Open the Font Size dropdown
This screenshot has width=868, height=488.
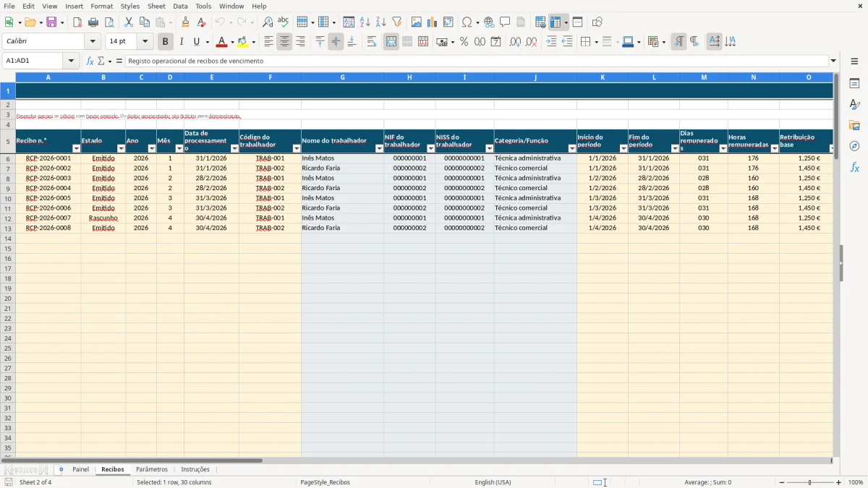point(145,42)
